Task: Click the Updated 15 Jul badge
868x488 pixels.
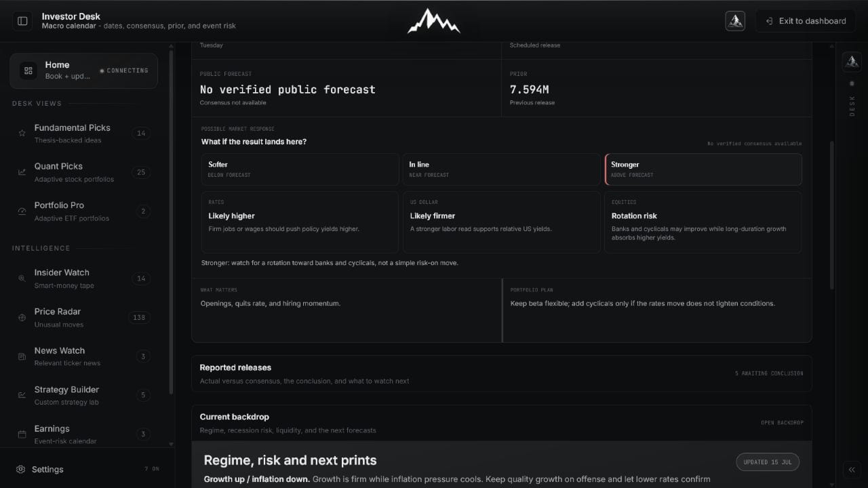Action: tap(768, 462)
